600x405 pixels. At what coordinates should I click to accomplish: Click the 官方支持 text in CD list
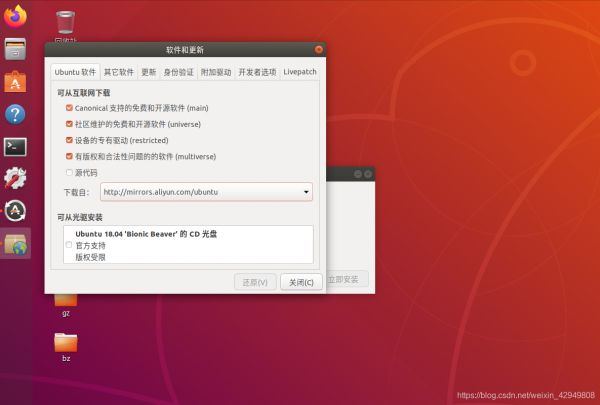click(90, 245)
